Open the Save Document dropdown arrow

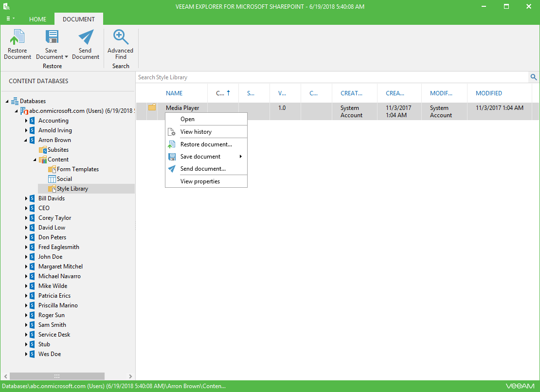[67, 57]
